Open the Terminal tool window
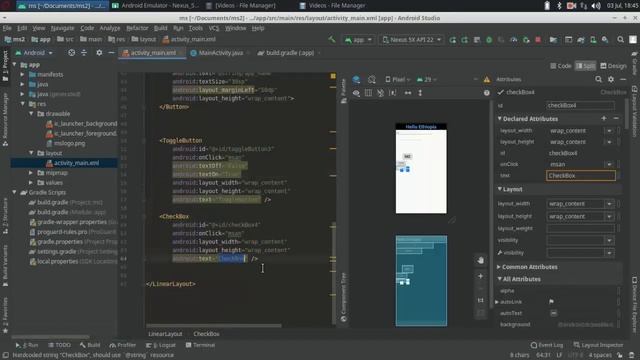This screenshot has height=360, width=640. tap(200, 345)
